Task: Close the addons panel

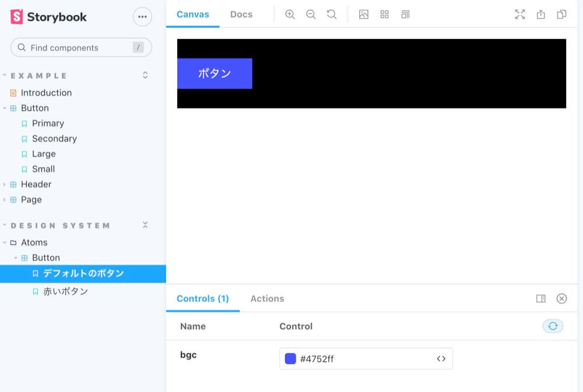Action: (x=561, y=298)
